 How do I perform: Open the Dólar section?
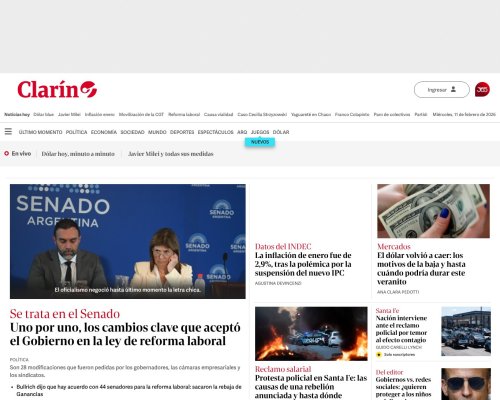click(x=281, y=132)
